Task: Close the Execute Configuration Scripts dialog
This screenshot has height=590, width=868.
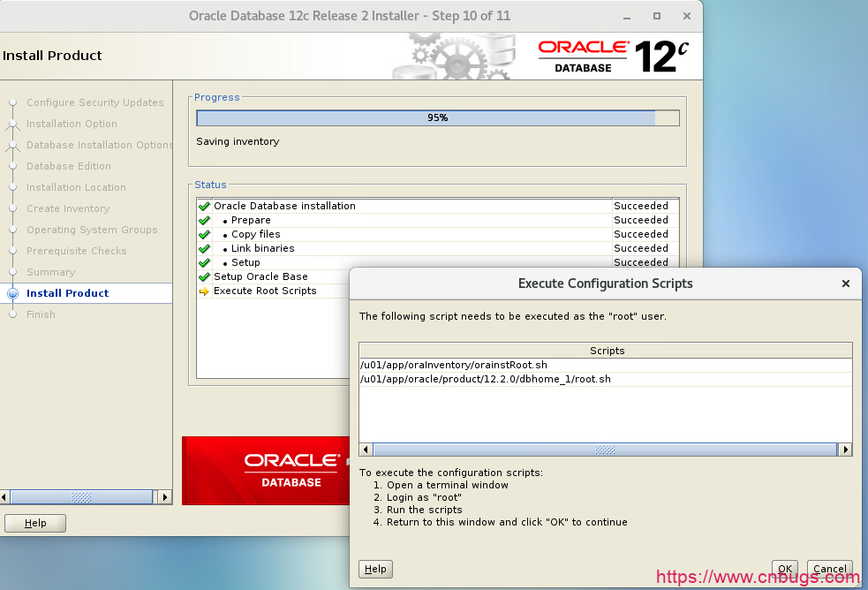Action: point(845,284)
